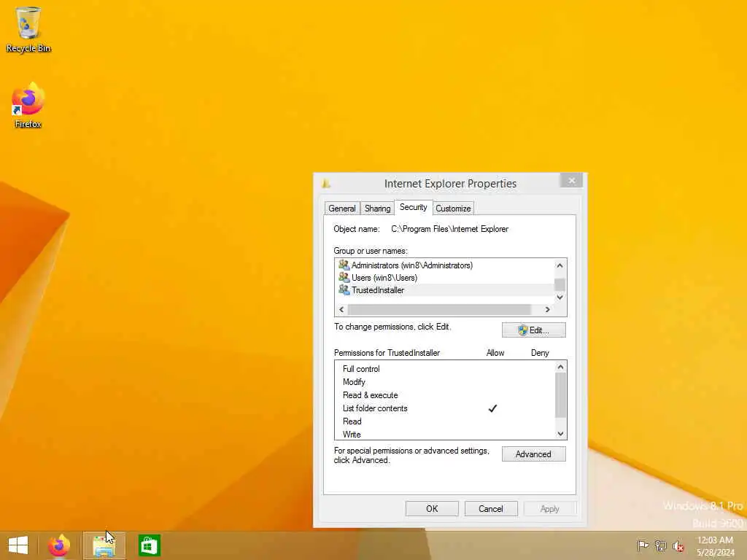This screenshot has width=747, height=560.
Task: Click group list scroll left arrow
Action: point(341,309)
